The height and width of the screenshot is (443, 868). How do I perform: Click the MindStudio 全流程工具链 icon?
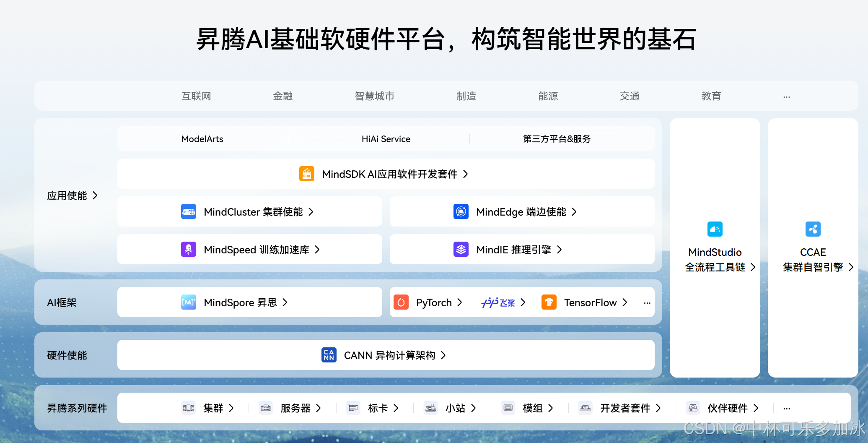[x=715, y=229]
